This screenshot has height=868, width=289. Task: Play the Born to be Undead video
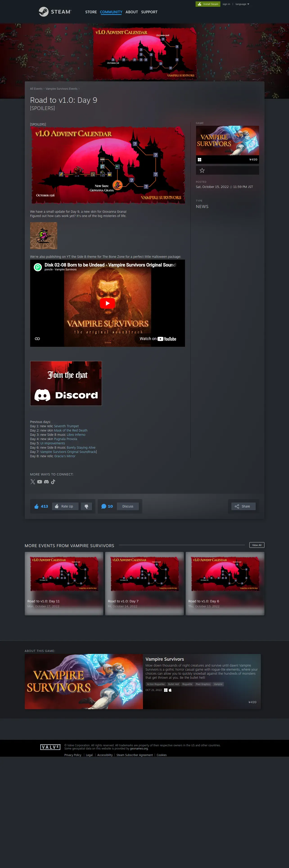(x=107, y=303)
